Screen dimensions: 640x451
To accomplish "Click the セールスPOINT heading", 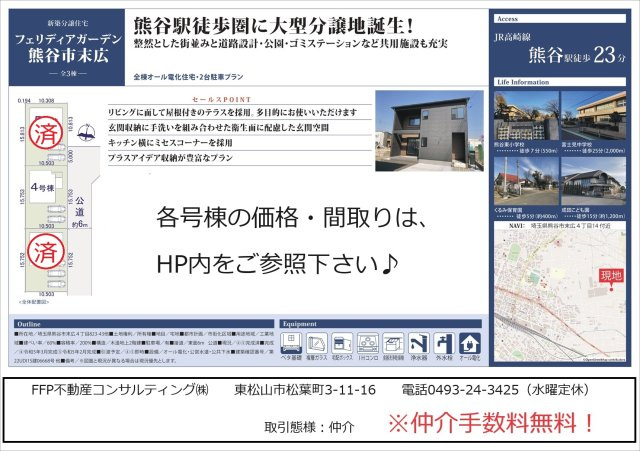I will [x=221, y=99].
